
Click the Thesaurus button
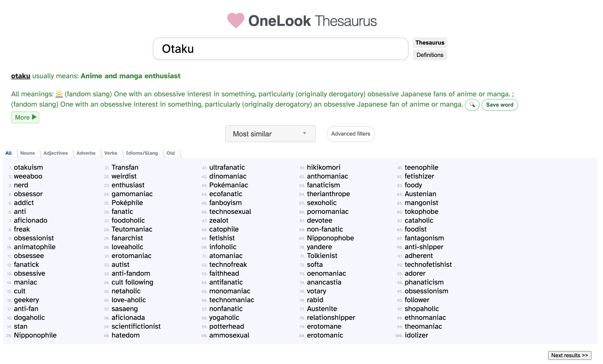[x=430, y=43]
